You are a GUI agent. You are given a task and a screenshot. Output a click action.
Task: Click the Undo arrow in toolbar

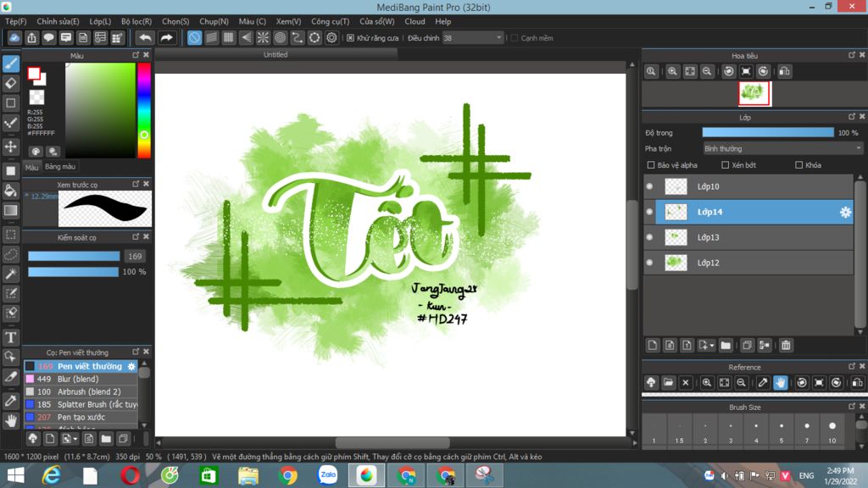(x=145, y=37)
